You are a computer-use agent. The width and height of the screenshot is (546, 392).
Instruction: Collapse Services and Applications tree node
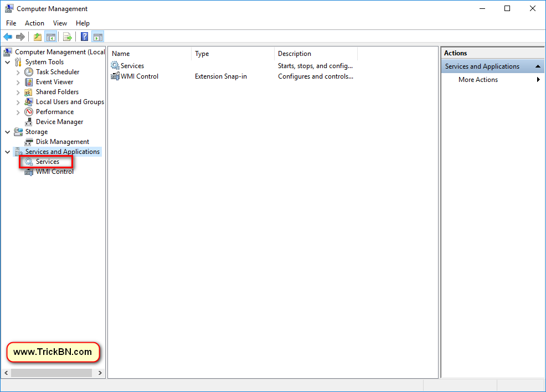pyautogui.click(x=8, y=152)
